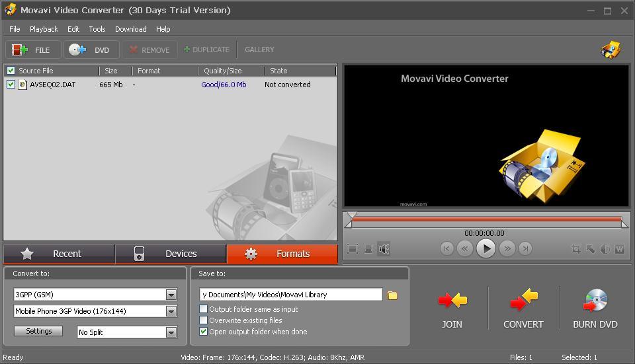Click the Settings button

click(x=38, y=331)
